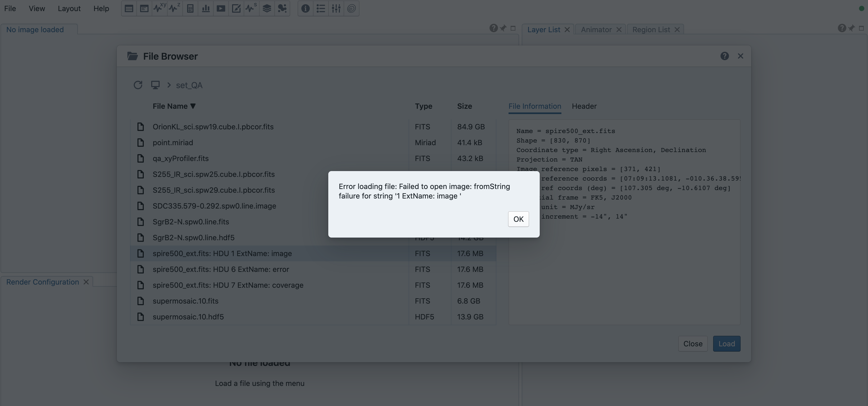This screenshot has width=868, height=406.
Task: Open the filesystem location selector
Action: point(155,85)
